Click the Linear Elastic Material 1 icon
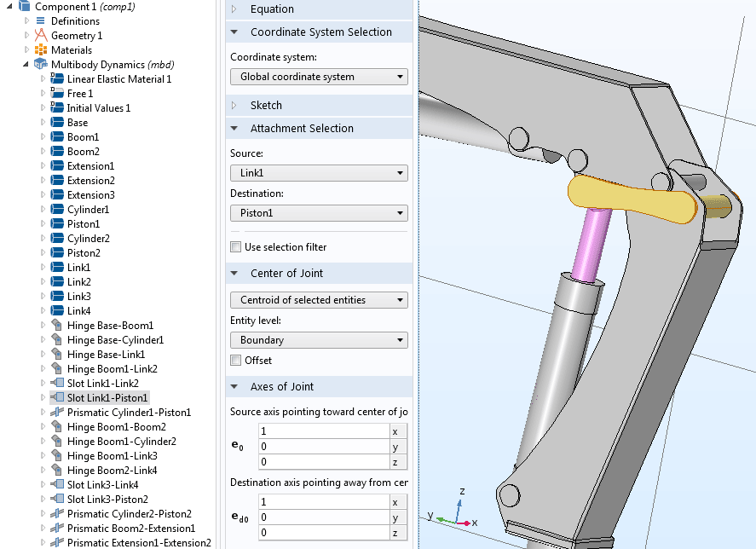756x549 pixels. point(57,79)
